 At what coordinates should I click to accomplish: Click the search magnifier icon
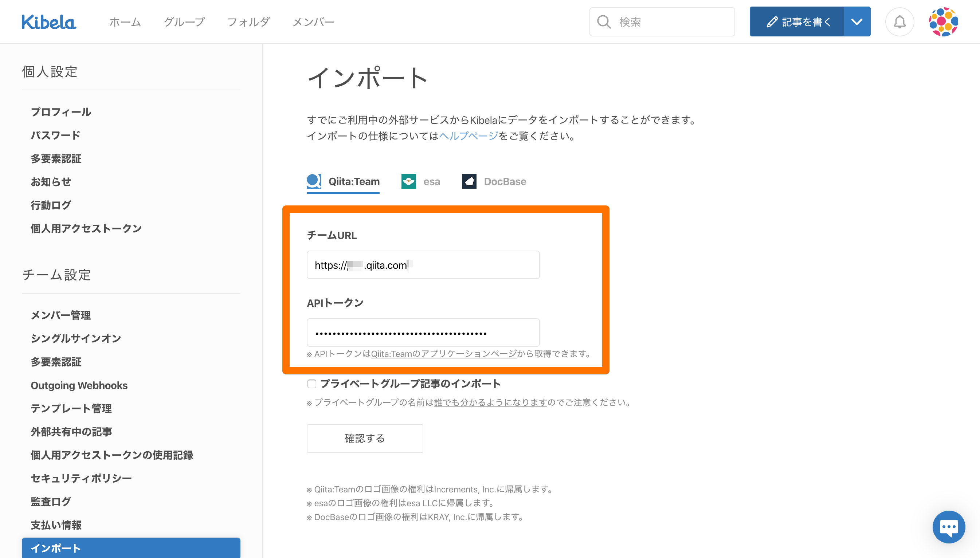point(604,22)
